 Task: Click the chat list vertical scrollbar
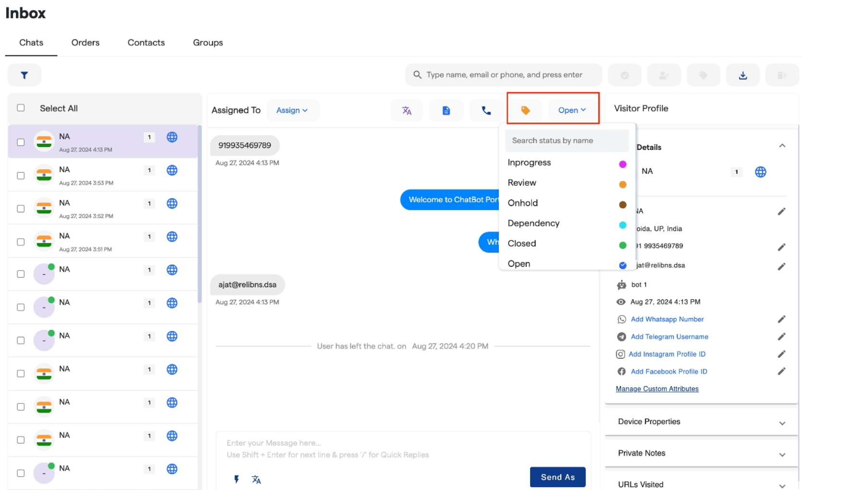pos(199,214)
